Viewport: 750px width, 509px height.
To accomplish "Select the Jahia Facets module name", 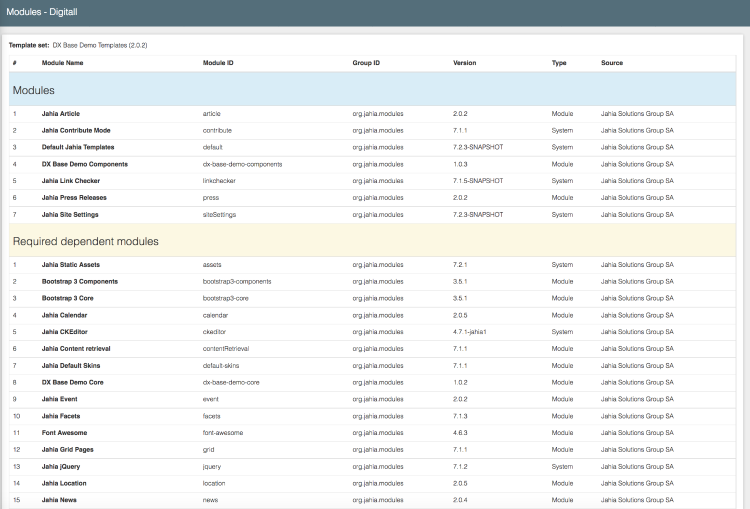I will click(61, 416).
